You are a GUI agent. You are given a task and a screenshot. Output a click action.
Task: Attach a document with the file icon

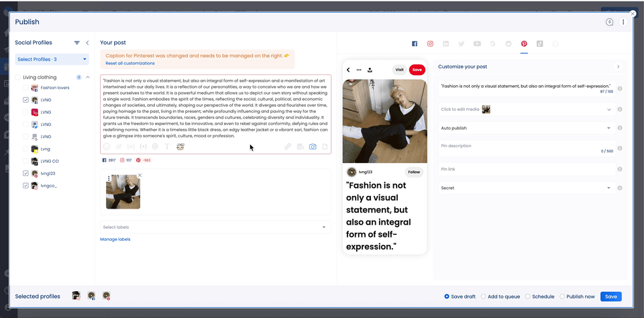coord(325,146)
